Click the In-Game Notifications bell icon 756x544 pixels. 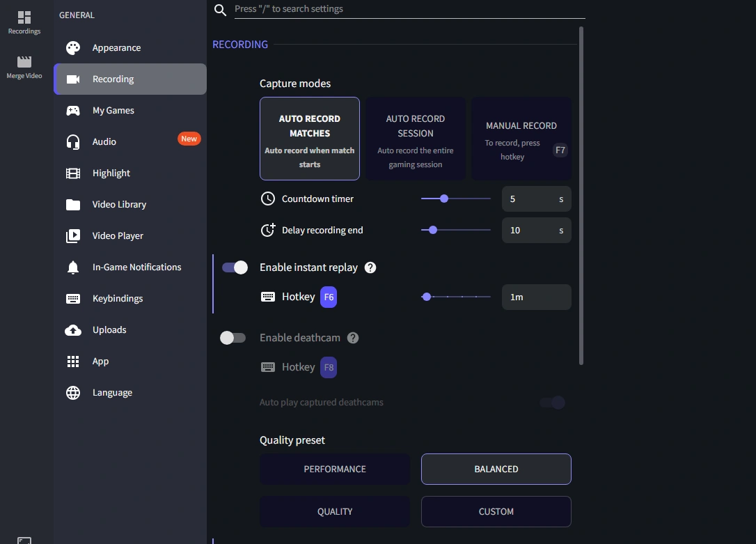tap(73, 267)
